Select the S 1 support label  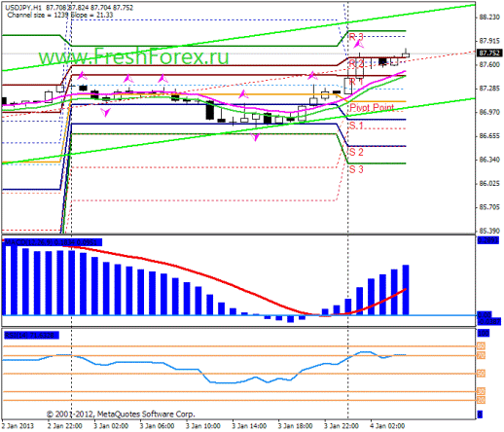coord(356,126)
